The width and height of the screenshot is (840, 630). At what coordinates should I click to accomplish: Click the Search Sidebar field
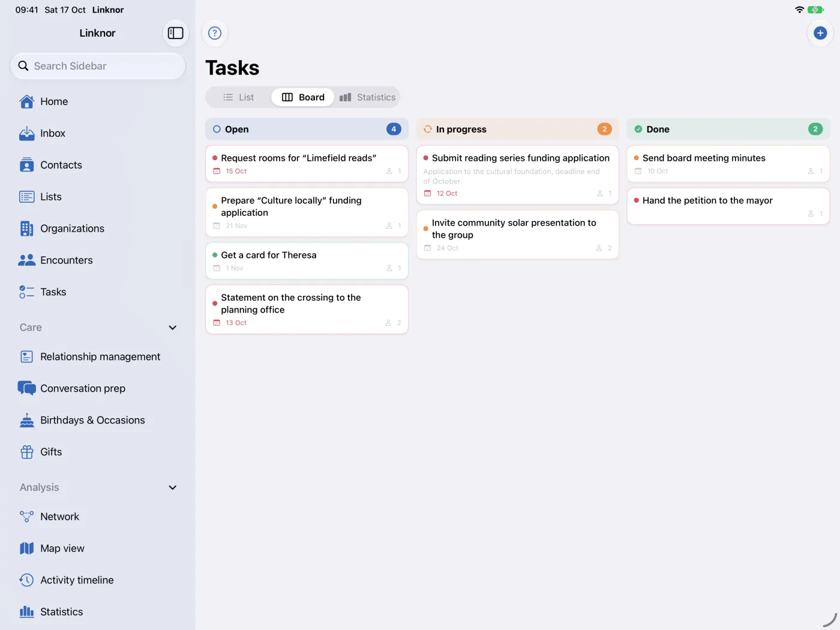pyautogui.click(x=98, y=66)
